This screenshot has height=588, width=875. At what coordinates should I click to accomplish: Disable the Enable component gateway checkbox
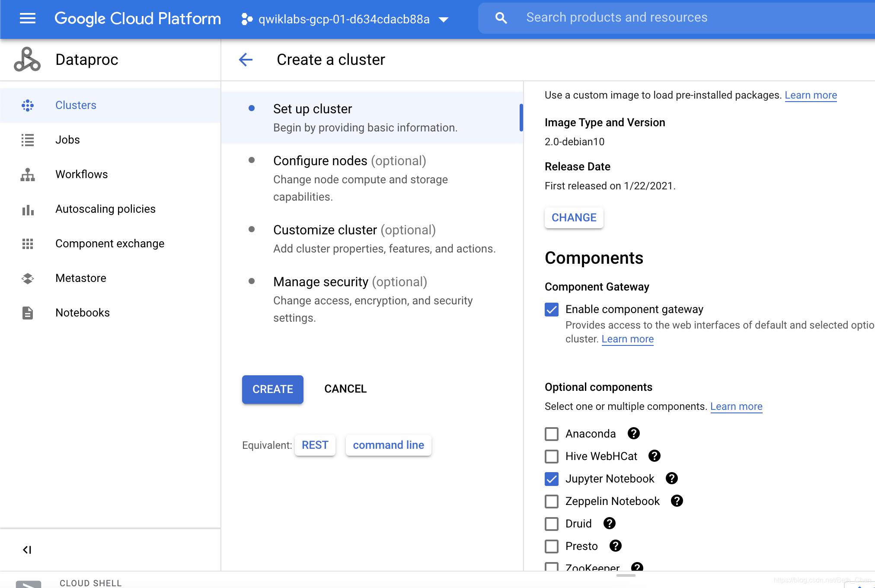(x=552, y=309)
